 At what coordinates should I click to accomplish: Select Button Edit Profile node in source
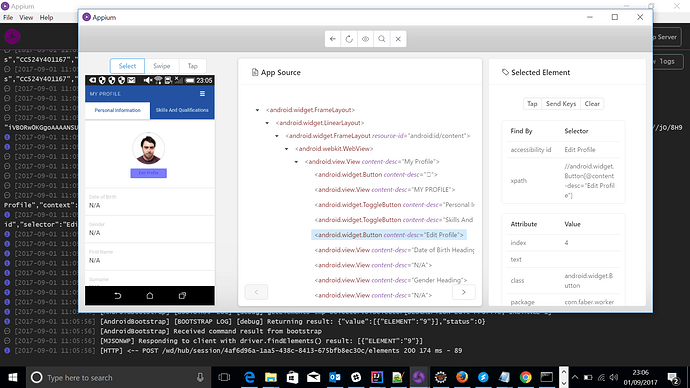click(389, 235)
